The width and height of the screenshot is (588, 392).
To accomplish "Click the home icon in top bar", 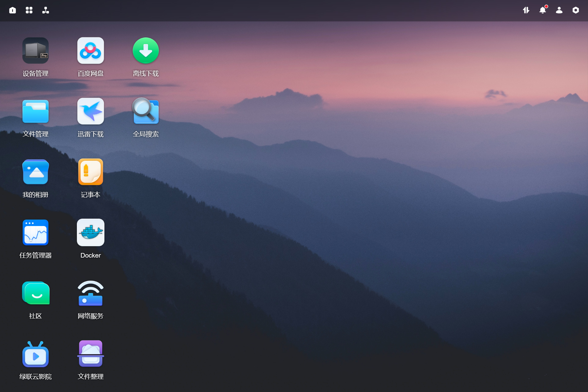I will [x=13, y=10].
